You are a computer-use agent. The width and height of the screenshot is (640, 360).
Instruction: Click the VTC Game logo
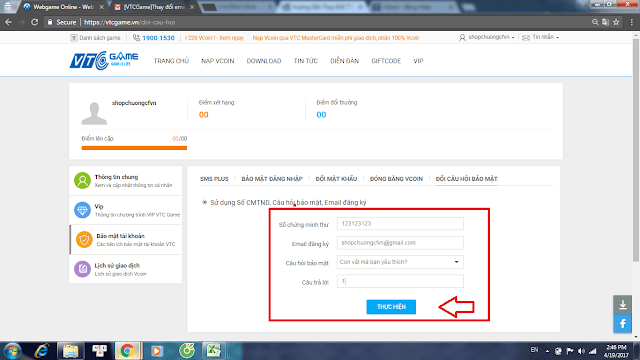coord(104,60)
